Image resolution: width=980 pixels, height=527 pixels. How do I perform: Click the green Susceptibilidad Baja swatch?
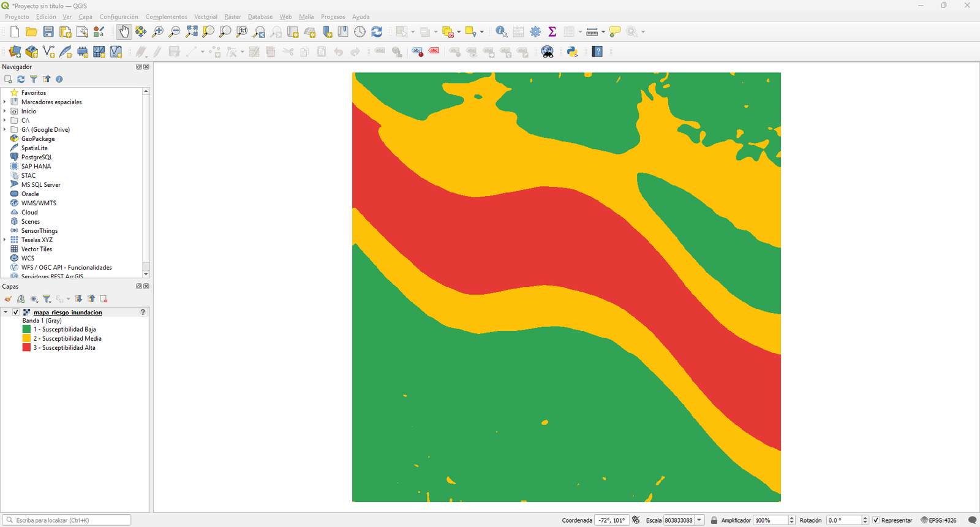click(26, 329)
